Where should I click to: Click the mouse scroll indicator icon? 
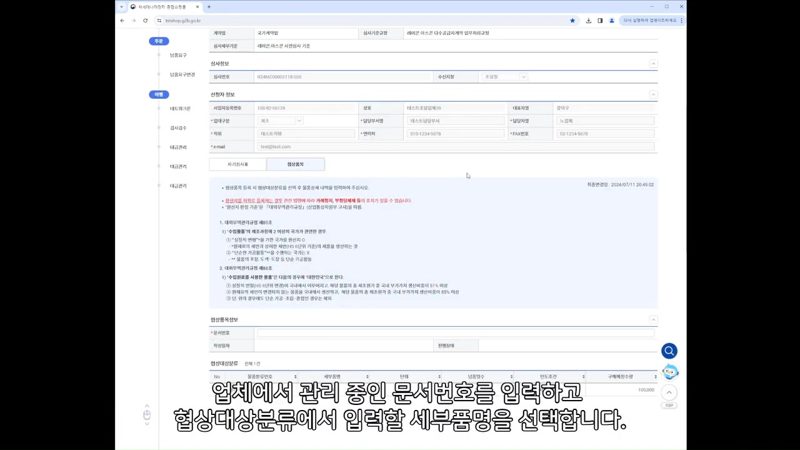tap(147, 415)
